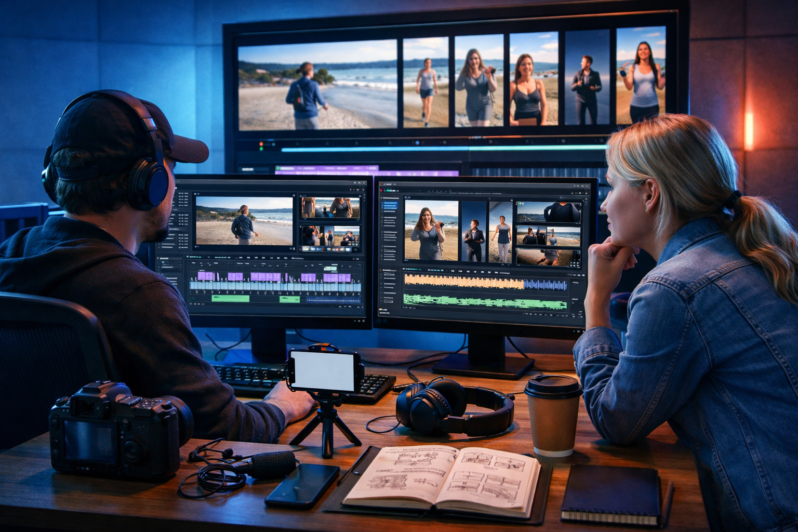Click the blue playhead dot on wall display transport bar

click(x=417, y=143)
